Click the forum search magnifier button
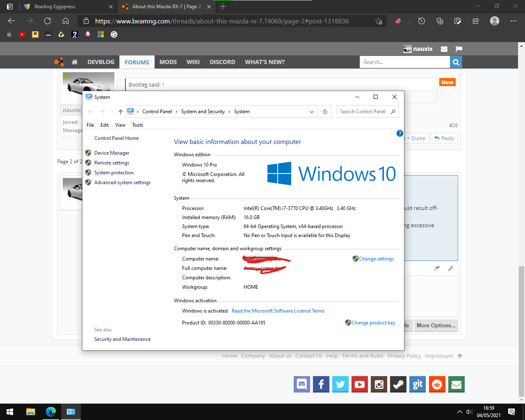525x420 pixels. point(456,62)
